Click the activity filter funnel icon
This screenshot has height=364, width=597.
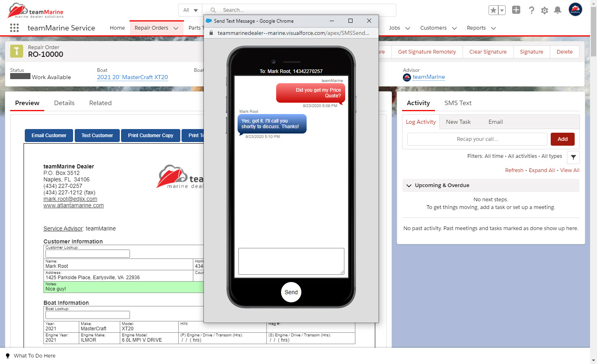(x=573, y=157)
